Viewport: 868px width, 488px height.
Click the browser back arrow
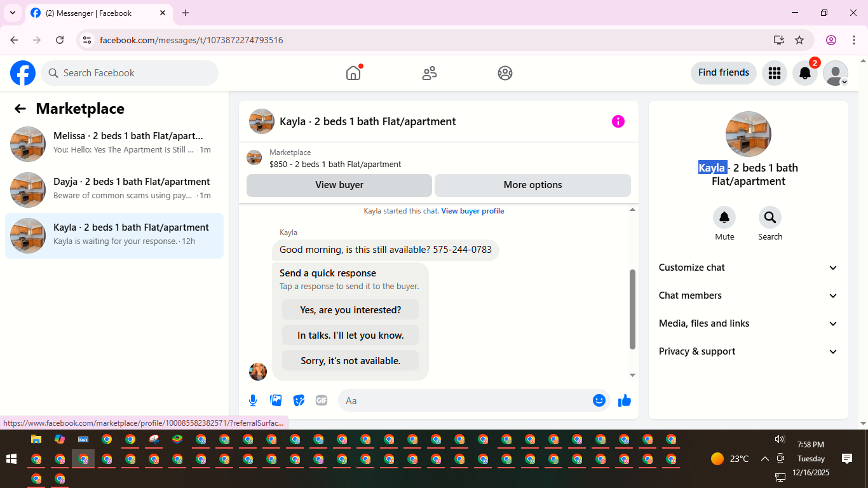[14, 40]
